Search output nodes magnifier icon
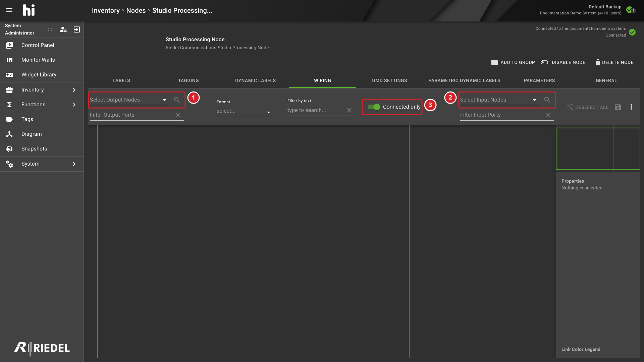 (x=177, y=100)
